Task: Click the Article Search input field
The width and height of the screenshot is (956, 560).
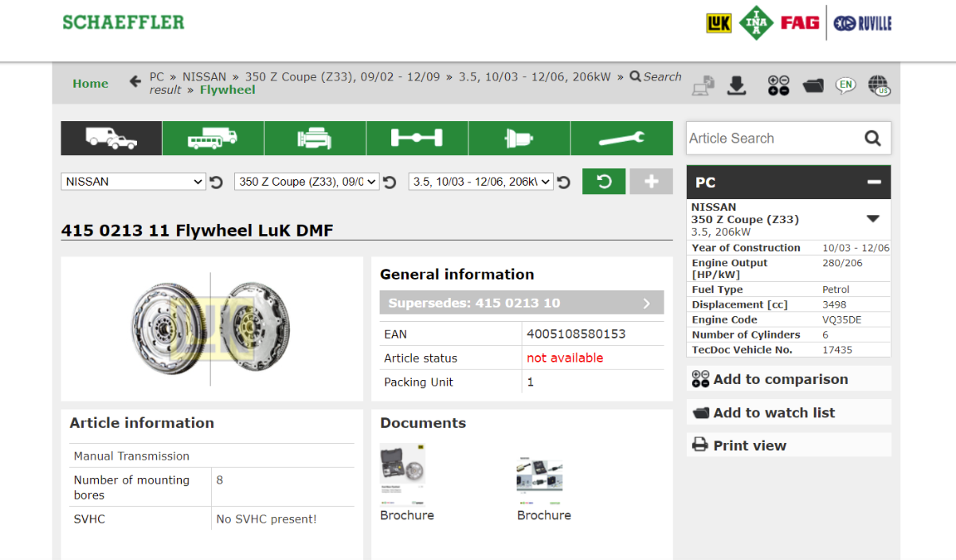Action: (x=771, y=139)
